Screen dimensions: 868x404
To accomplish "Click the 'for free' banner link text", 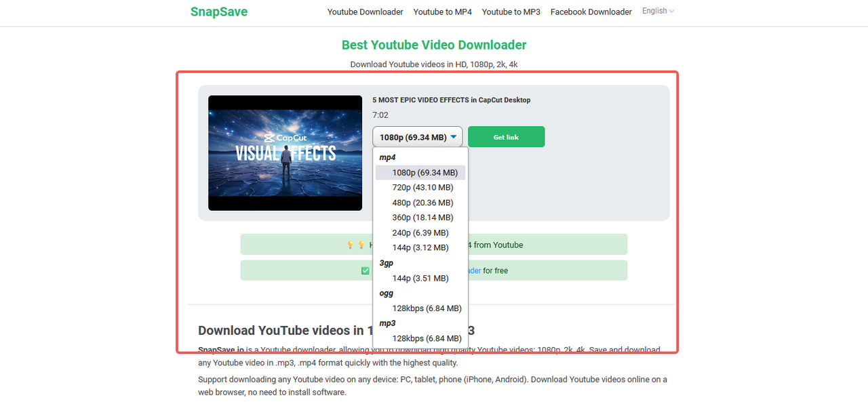I will [x=496, y=270].
